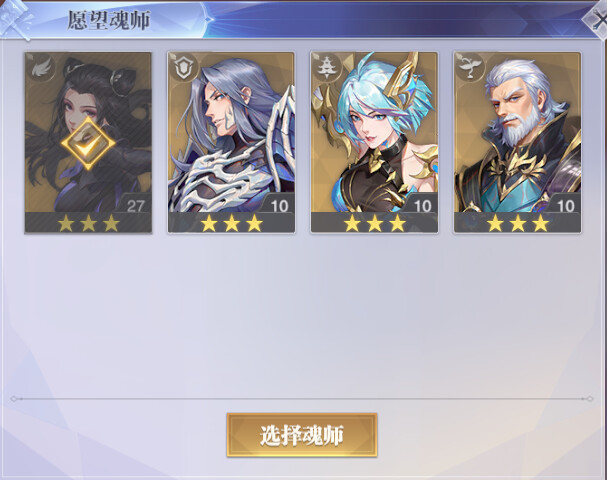Select the silver-haired armored soul master card
Image resolution: width=607 pixels, height=480 pixels.
(x=231, y=142)
